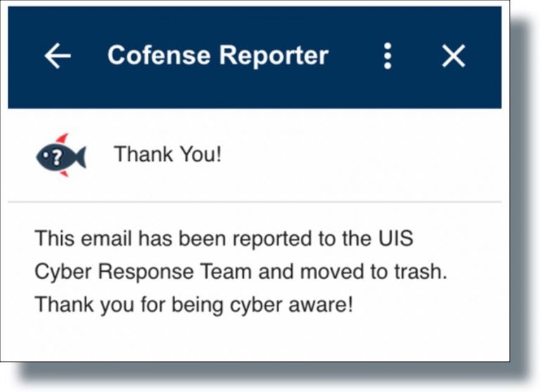
Task: Click the divider line below Thank You
Action: coord(255,202)
